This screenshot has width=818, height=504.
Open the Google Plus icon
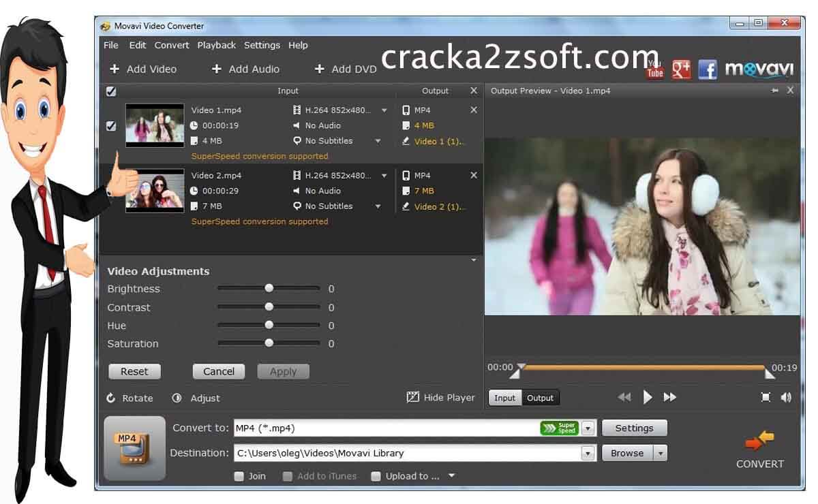pyautogui.click(x=681, y=69)
